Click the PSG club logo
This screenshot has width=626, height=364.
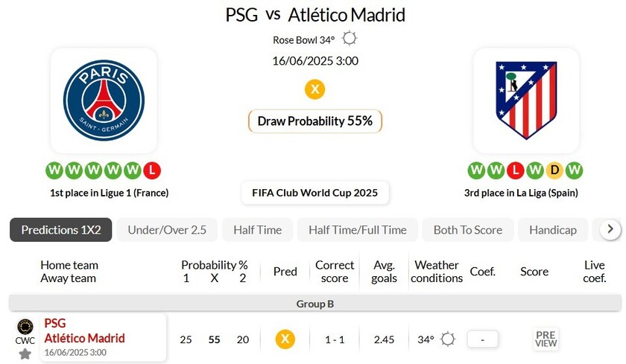104,100
